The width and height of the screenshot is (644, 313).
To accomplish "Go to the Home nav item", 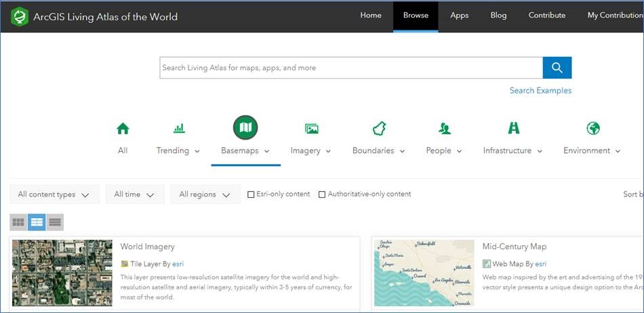I will pyautogui.click(x=371, y=16).
